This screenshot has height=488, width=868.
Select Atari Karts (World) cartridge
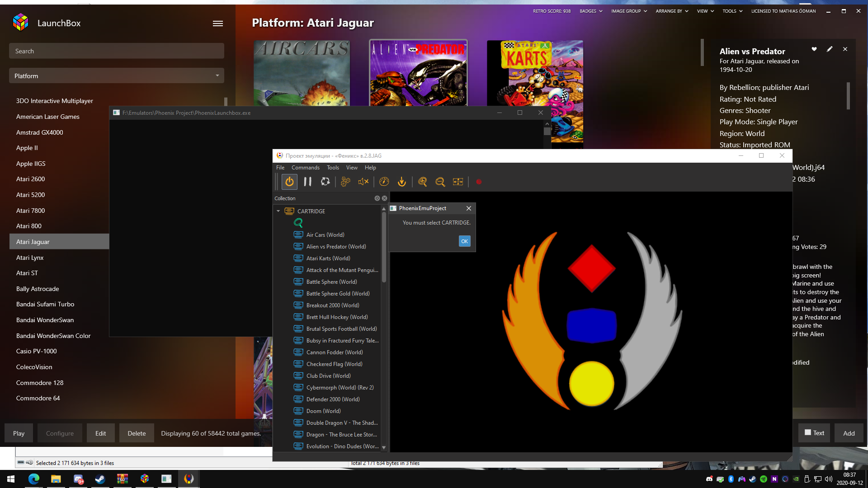(328, 258)
